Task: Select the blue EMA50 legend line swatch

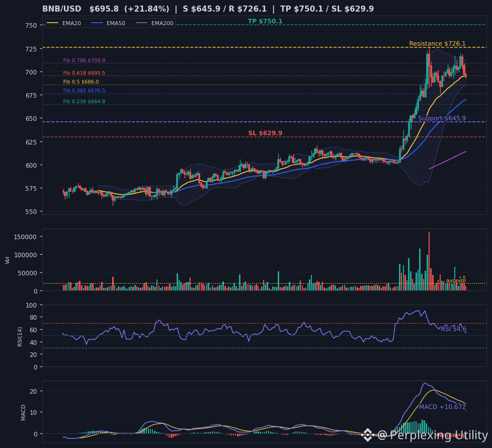Action: 97,23
